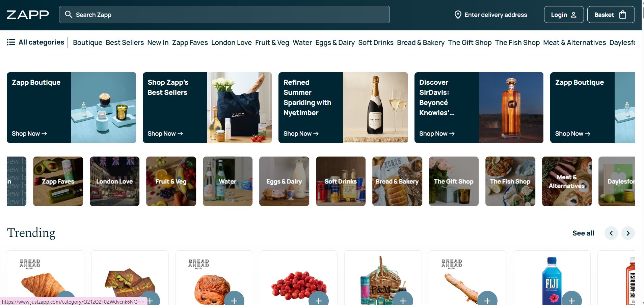Add the Fiji water to basket

(x=571, y=299)
